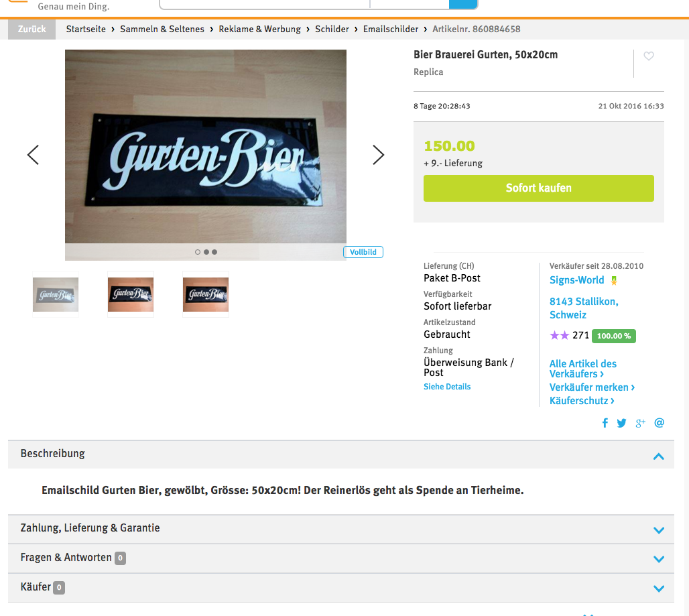Expand Zahlung, Lieferung & Garantie section
689x616 pixels.
tap(340, 529)
